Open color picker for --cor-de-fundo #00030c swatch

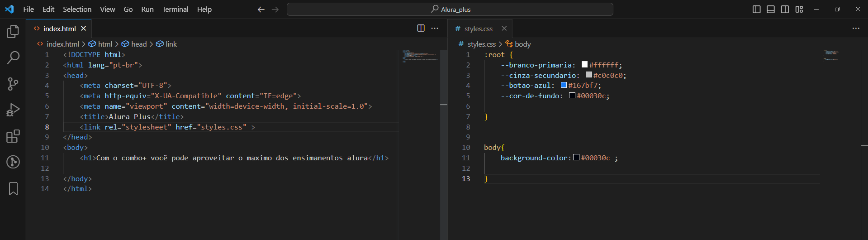[x=572, y=96]
